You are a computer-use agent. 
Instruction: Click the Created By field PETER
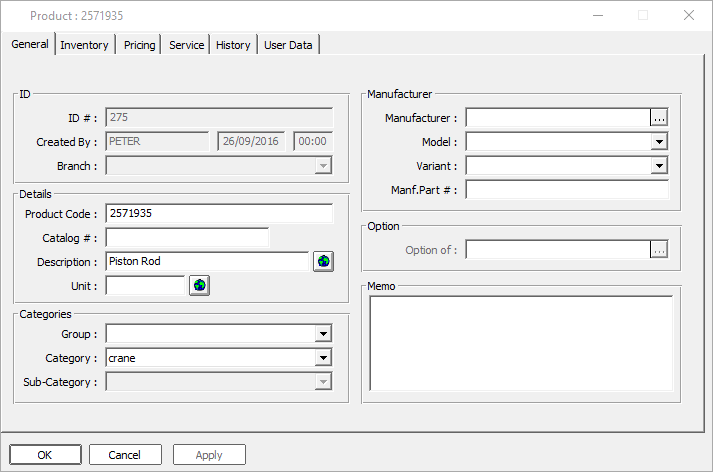(157, 141)
